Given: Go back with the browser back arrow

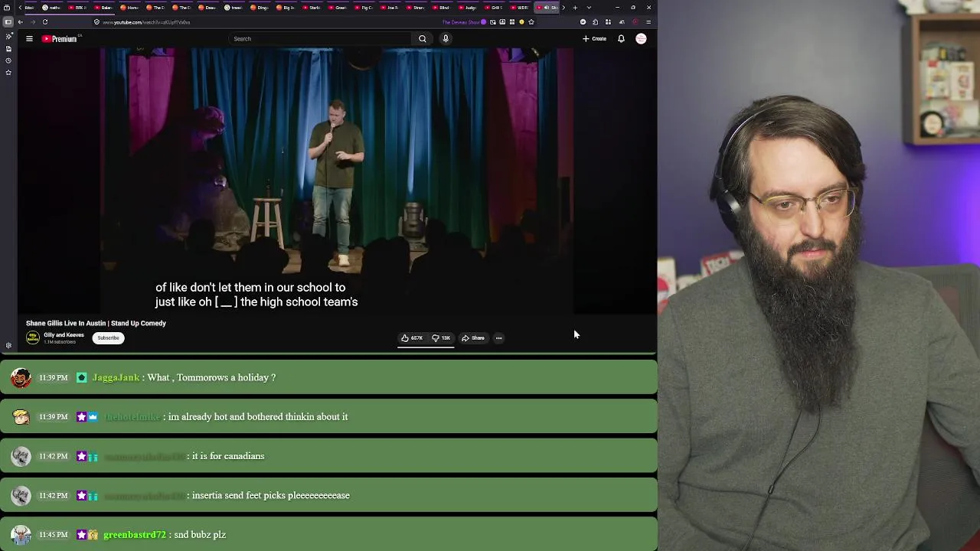Looking at the screenshot, I should [21, 22].
